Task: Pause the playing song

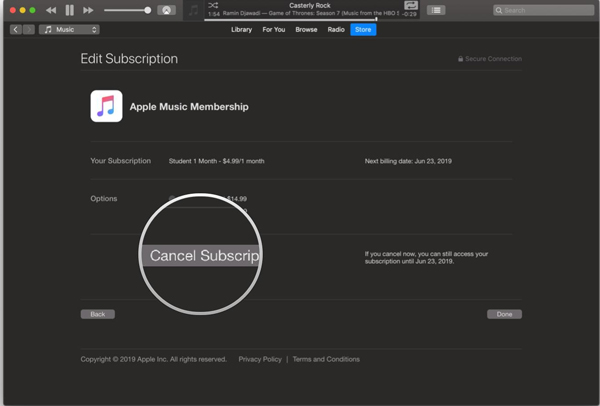Action: (x=70, y=10)
